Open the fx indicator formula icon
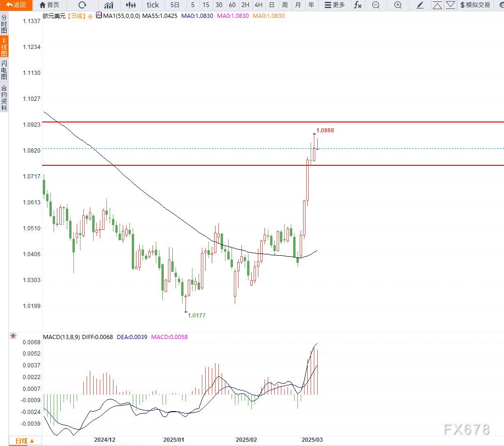The height and width of the screenshot is (446, 504). click(x=358, y=5)
